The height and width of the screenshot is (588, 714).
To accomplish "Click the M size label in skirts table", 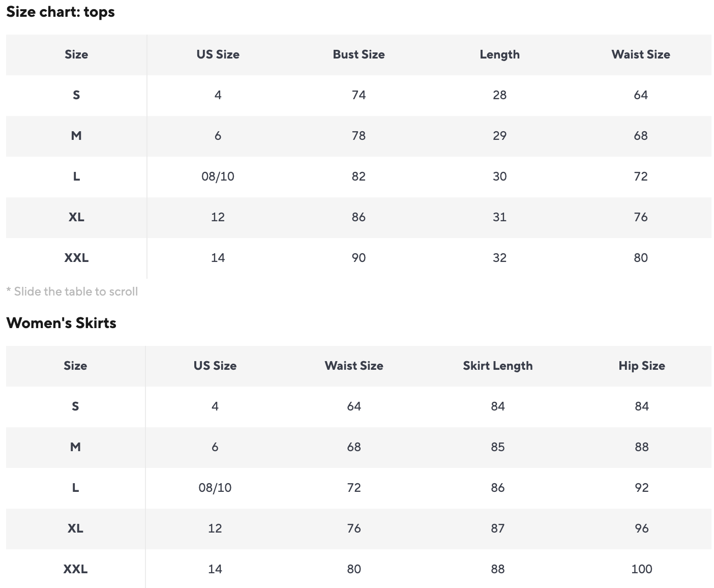I will (75, 447).
